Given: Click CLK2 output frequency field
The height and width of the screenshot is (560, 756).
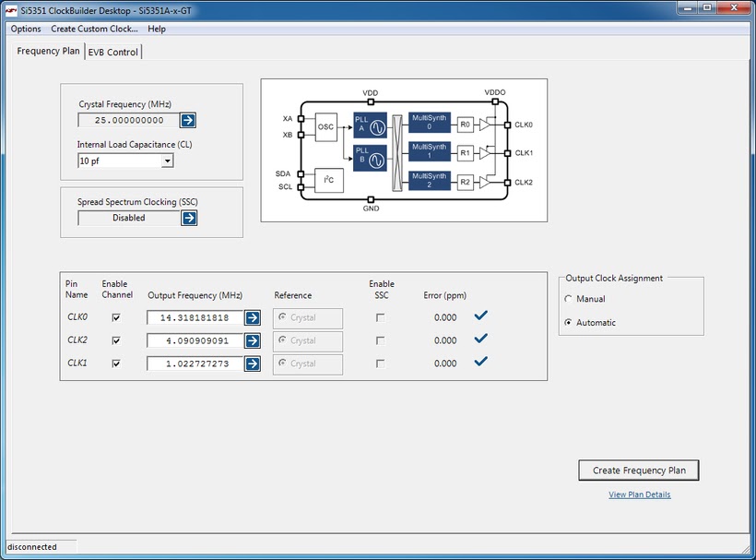Looking at the screenshot, I should click(195, 341).
